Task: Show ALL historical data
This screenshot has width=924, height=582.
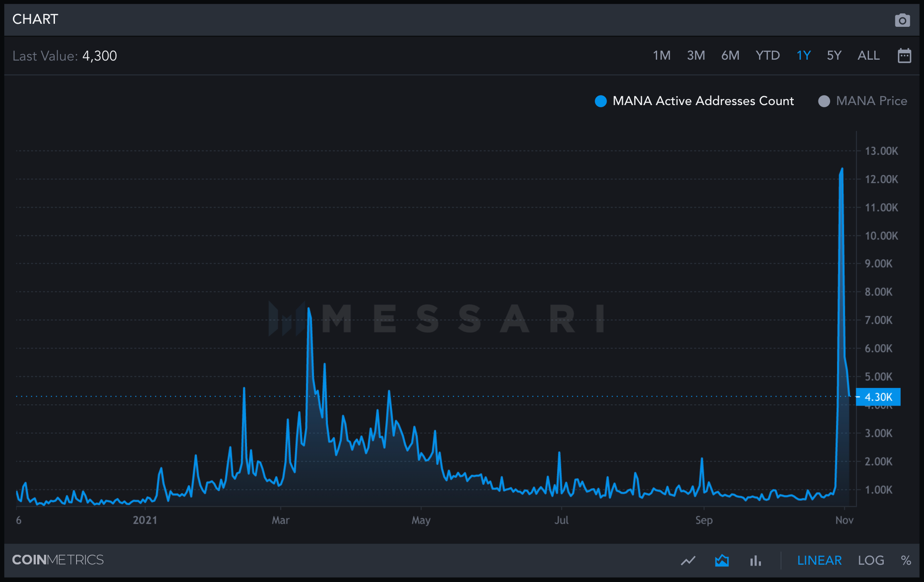Action: (868, 56)
